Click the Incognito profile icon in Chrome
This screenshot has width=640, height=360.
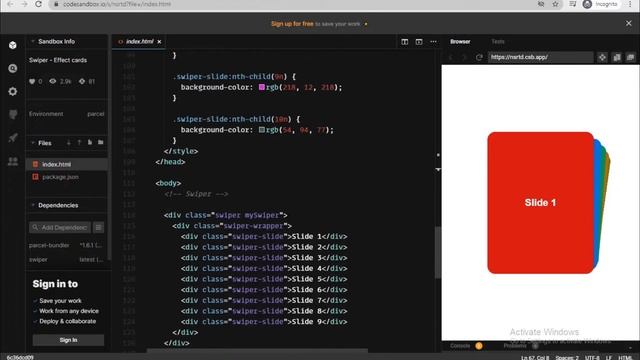click(587, 4)
